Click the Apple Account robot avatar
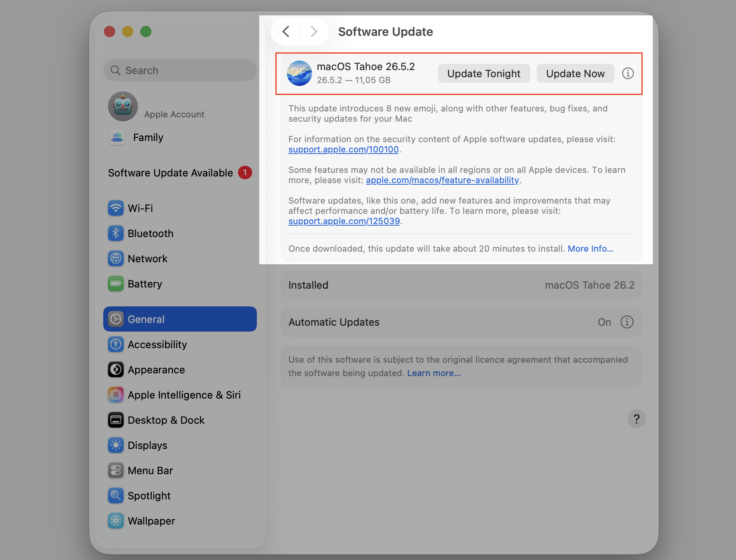This screenshot has height=560, width=736. coord(123,106)
